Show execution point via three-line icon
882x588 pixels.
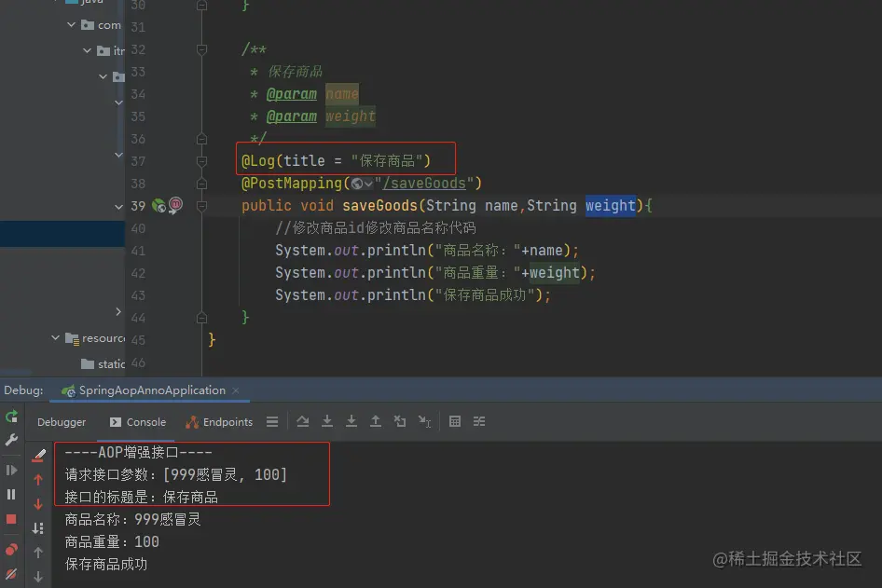[x=272, y=421]
